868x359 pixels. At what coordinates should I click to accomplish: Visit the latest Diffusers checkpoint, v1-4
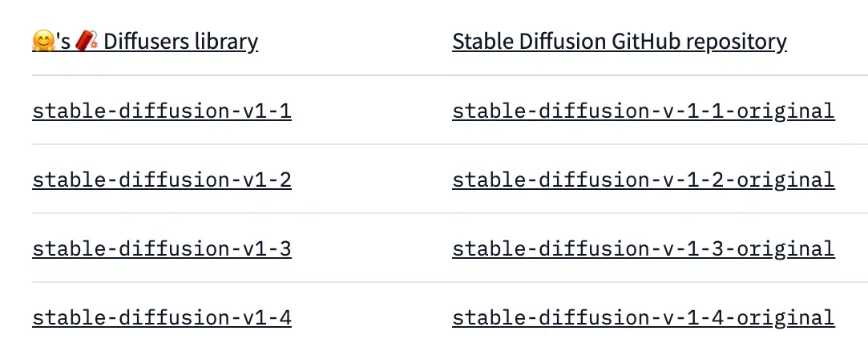coord(162,317)
